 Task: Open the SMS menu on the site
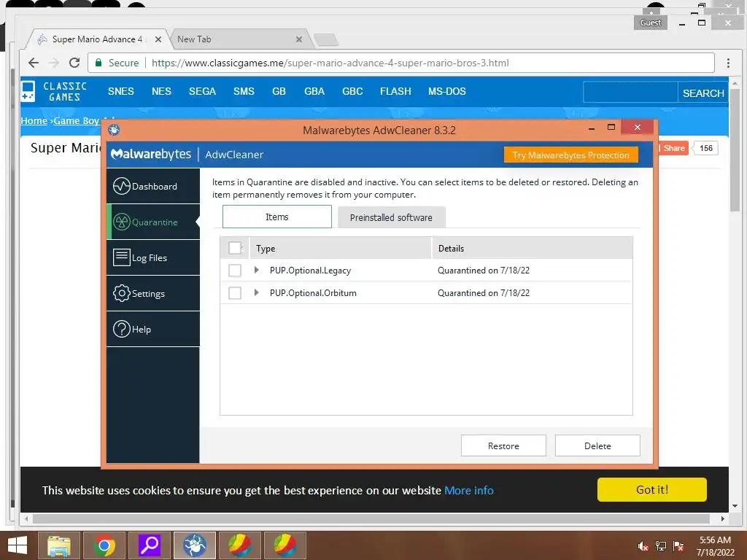(x=244, y=91)
